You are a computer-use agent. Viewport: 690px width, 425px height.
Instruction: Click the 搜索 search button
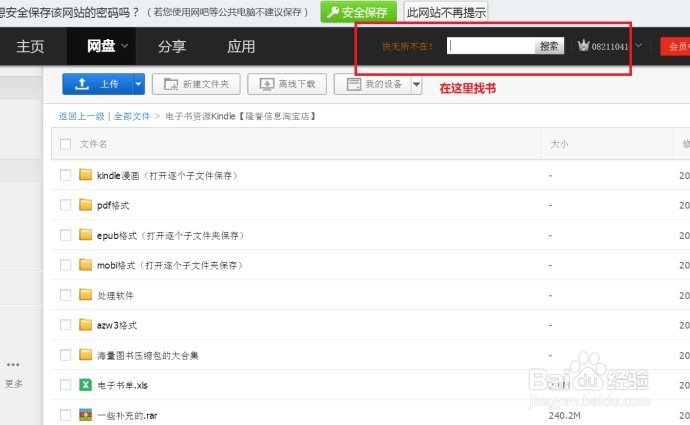pyautogui.click(x=549, y=46)
